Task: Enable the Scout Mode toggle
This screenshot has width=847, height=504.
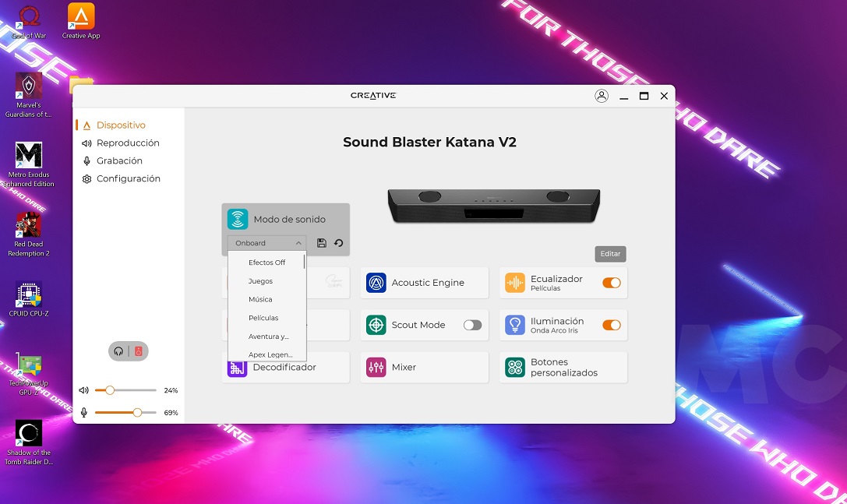Action: click(x=472, y=325)
